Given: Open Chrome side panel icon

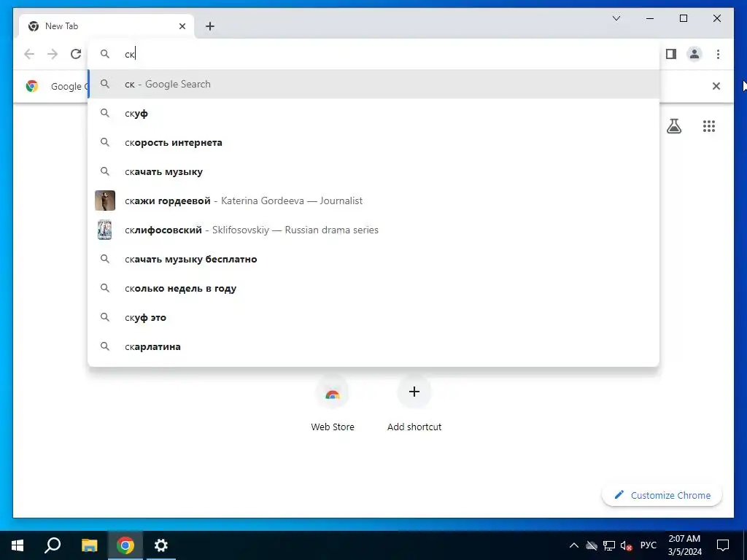Looking at the screenshot, I should click(671, 54).
